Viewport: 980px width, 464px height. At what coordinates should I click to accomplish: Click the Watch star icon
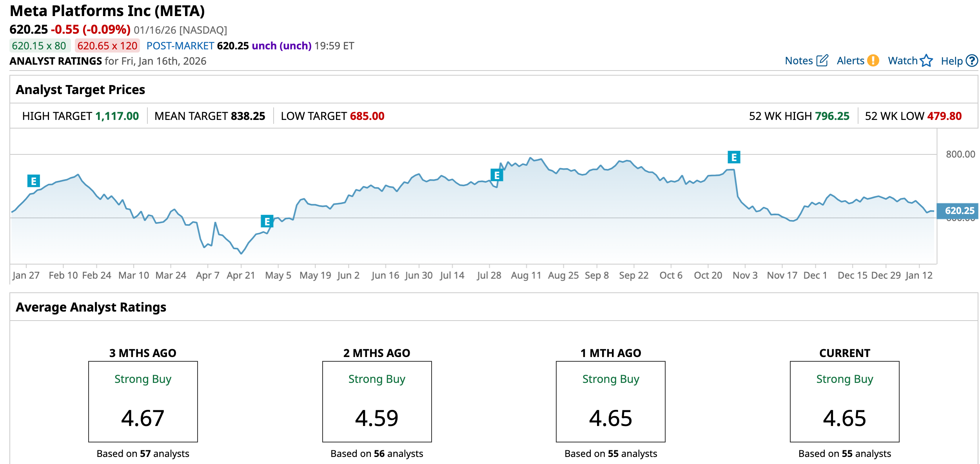[926, 60]
